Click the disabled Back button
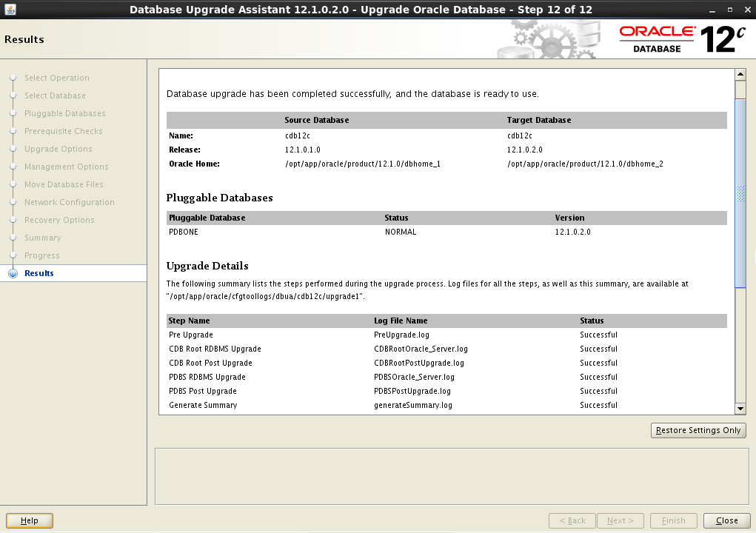 572,520
